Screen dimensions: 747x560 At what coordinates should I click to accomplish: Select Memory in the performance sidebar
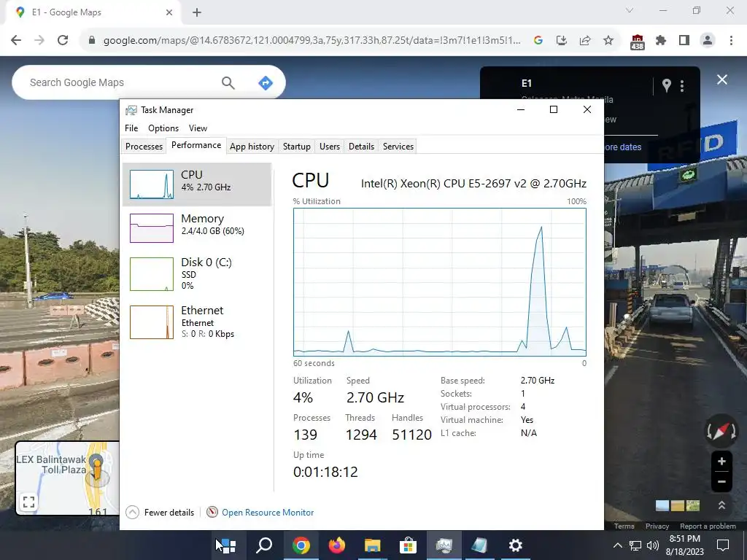point(197,227)
